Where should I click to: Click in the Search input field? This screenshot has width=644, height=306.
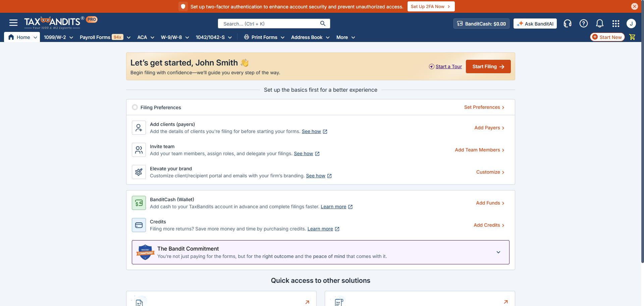[x=268, y=24]
